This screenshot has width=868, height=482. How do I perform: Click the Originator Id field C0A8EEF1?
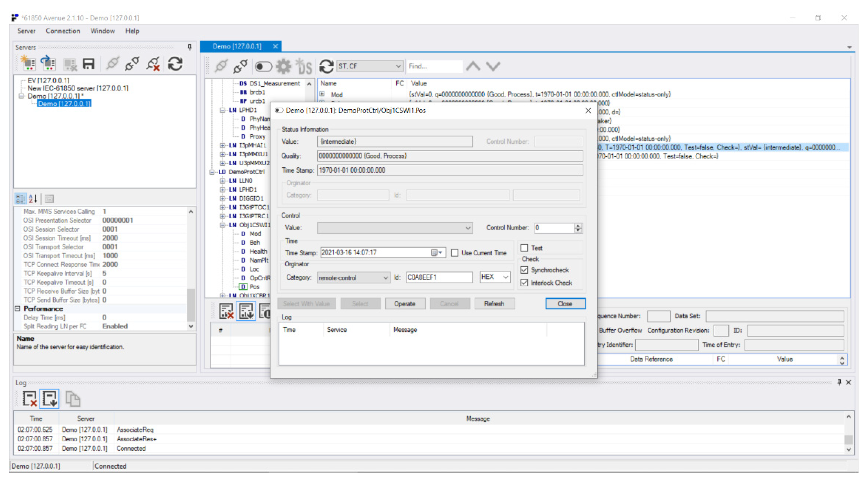tap(439, 277)
